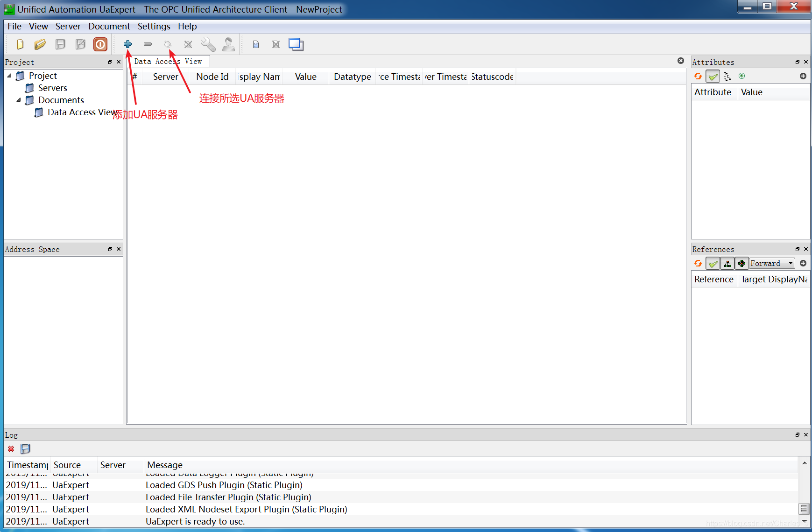Sort by Statuscode column header
812x532 pixels.
pyautogui.click(x=493, y=77)
